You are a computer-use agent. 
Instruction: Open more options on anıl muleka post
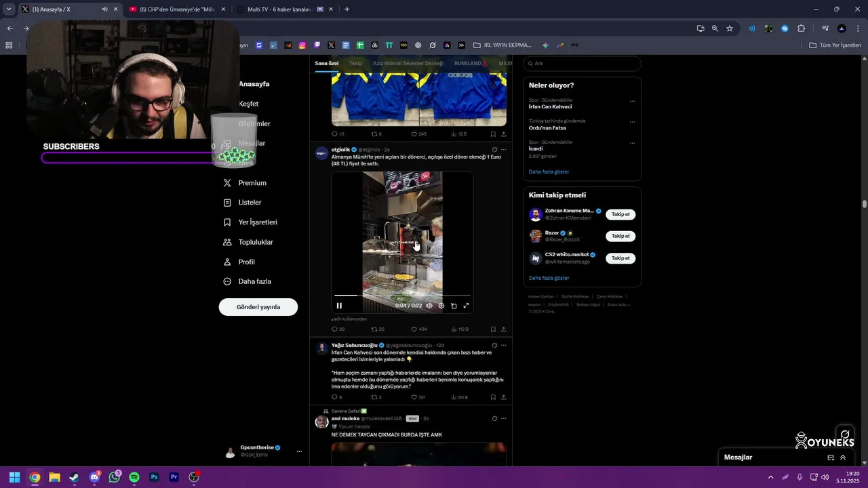503,418
